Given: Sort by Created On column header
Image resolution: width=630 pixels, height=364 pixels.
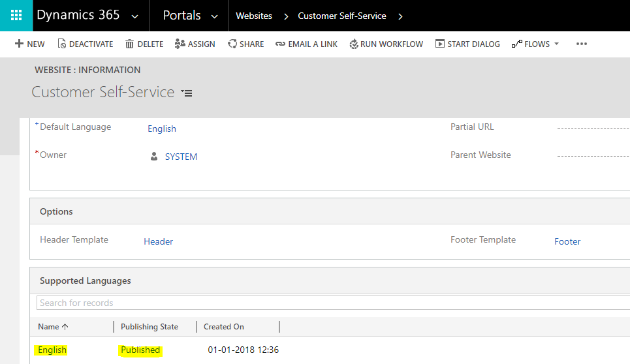Looking at the screenshot, I should click(x=224, y=327).
